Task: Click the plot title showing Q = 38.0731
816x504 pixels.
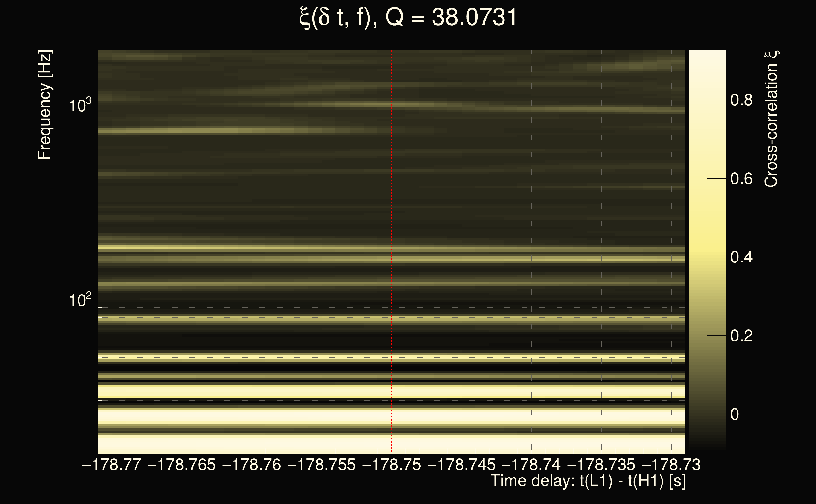Action: tap(408, 17)
